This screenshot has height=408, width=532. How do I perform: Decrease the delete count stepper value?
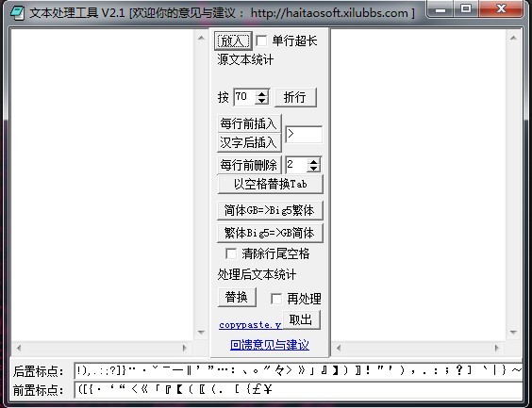tap(313, 169)
